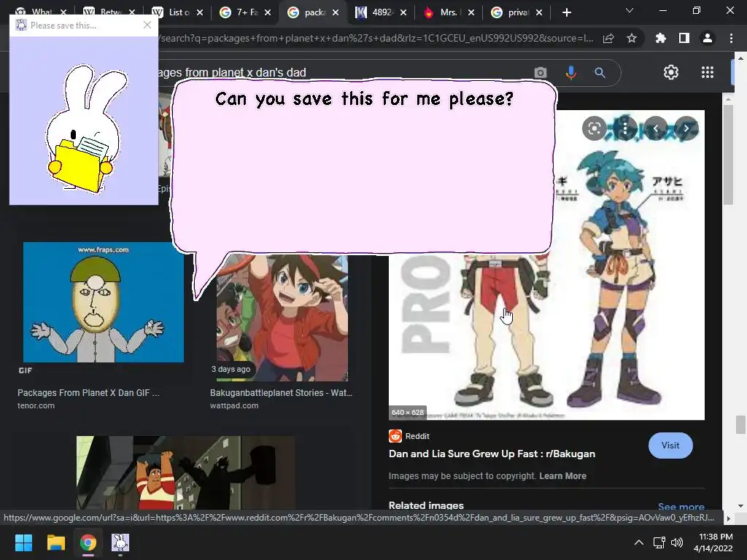Select the red-jacket anime boy thumbnail
The image size is (747, 560).
(282, 318)
